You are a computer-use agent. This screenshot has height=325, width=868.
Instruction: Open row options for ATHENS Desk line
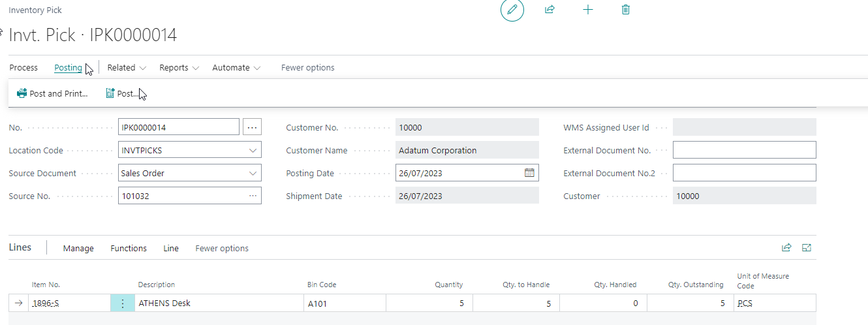click(x=122, y=303)
